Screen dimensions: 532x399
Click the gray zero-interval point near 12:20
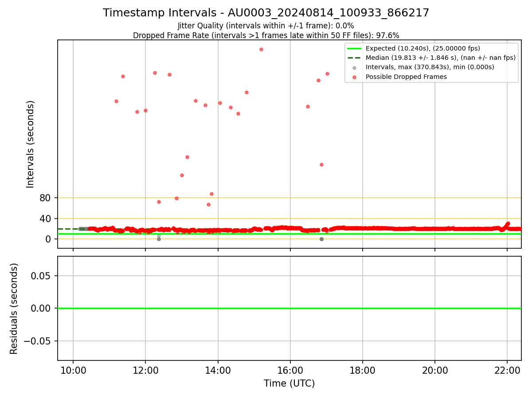point(159,239)
